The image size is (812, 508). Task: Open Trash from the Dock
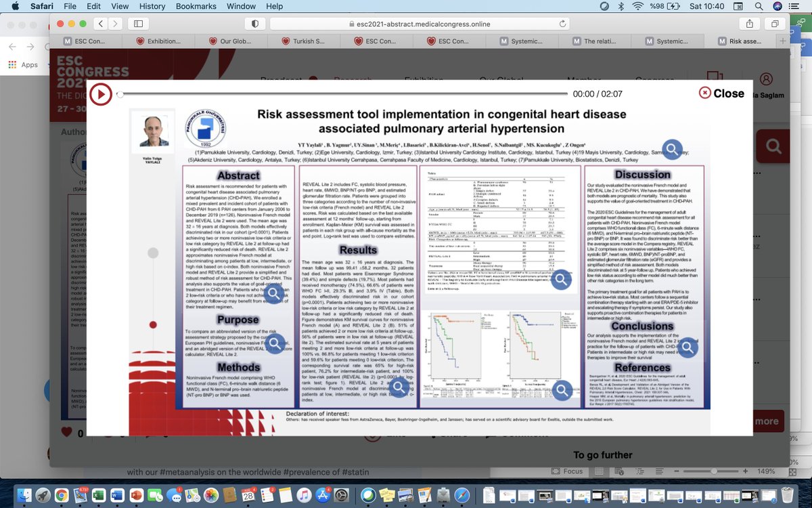(x=787, y=494)
